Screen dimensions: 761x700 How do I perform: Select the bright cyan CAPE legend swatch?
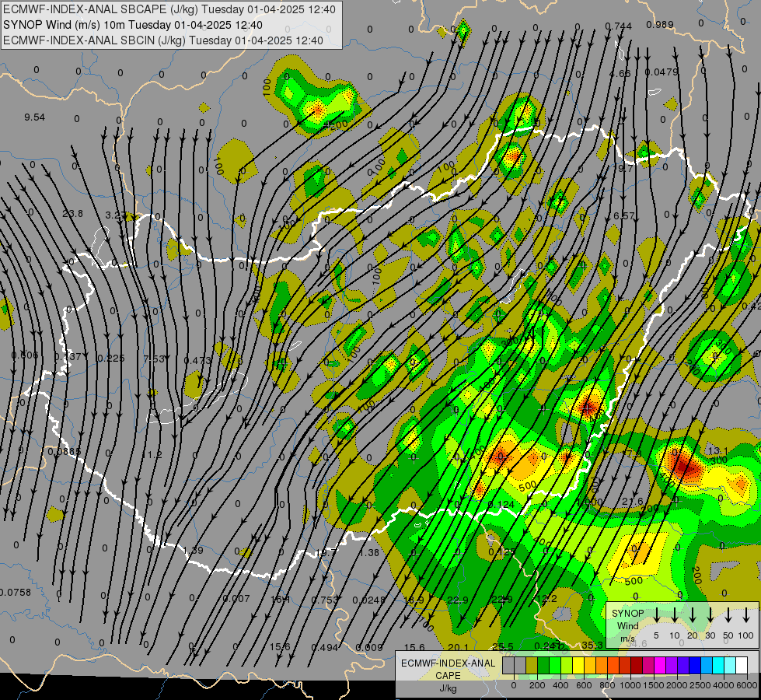(717, 666)
